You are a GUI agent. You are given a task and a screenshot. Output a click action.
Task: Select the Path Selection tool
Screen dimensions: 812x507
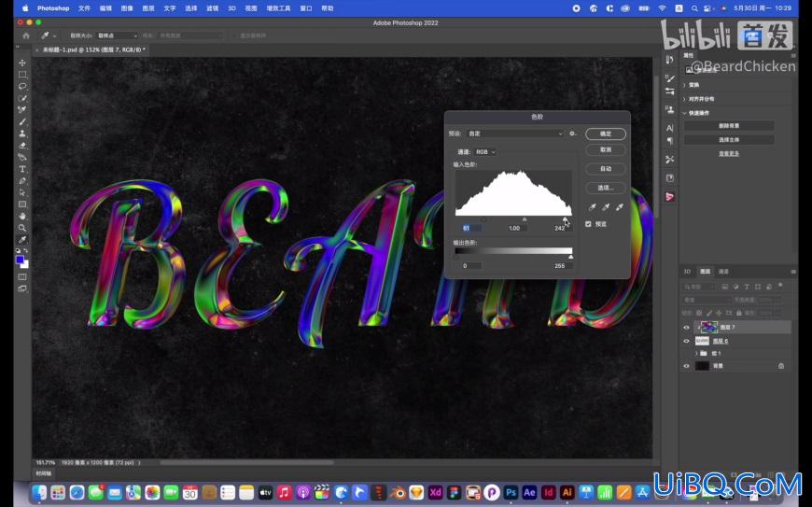click(22, 192)
